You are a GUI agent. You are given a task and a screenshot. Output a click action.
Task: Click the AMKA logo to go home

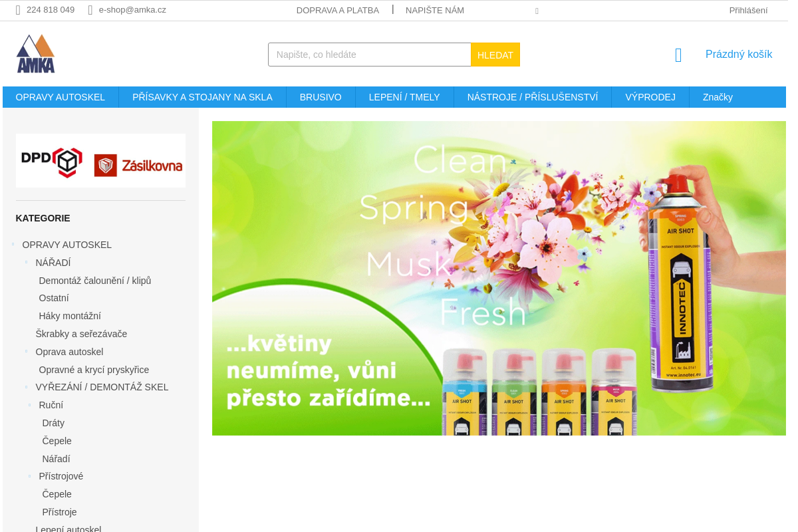click(35, 53)
